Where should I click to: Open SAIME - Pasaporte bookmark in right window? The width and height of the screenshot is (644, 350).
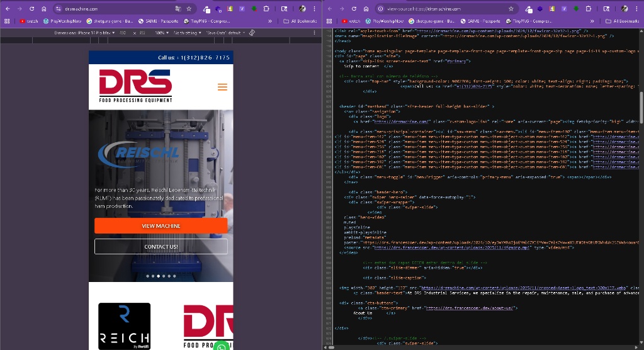point(480,21)
